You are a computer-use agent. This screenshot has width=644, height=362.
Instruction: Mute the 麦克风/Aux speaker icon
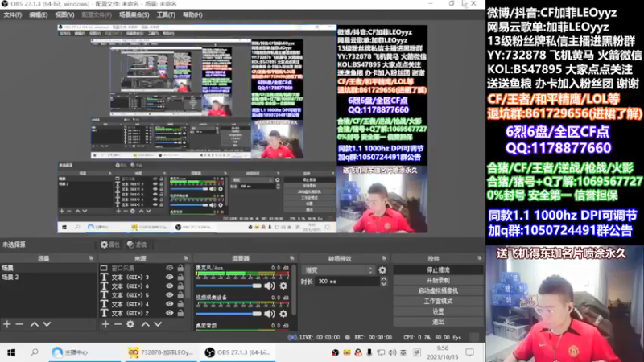pyautogui.click(x=270, y=286)
